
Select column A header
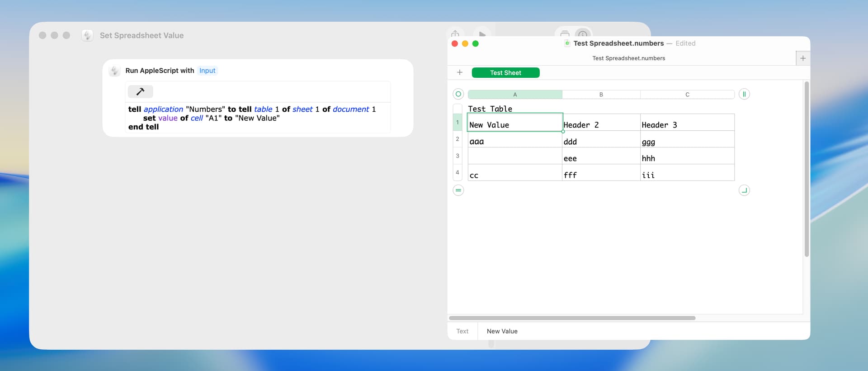pos(514,95)
